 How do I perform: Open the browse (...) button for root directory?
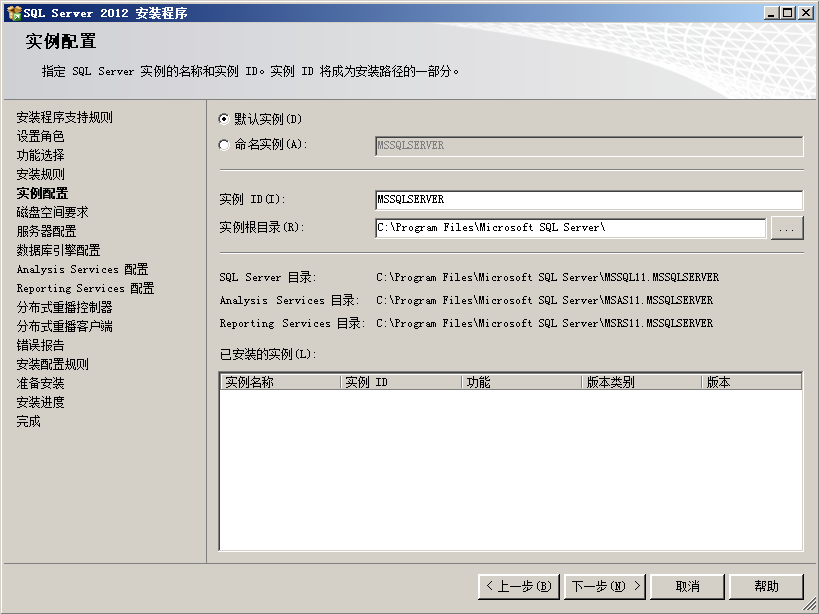pyautogui.click(x=787, y=228)
